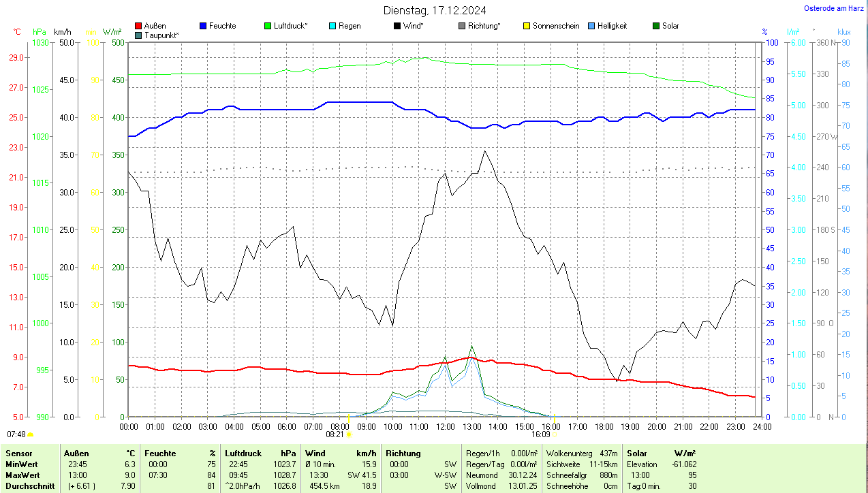Click the °C temperature axis unit label
Image resolution: width=868 pixels, height=493 pixels.
click(17, 32)
